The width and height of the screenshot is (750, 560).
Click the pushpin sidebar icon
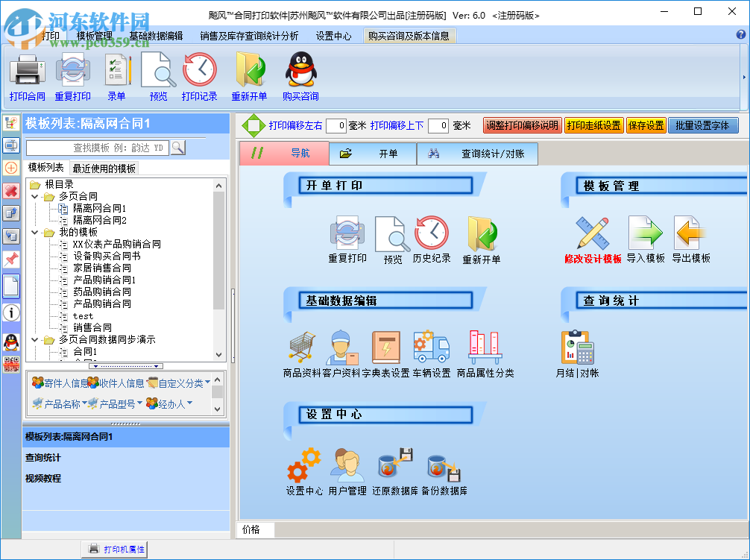(x=11, y=259)
